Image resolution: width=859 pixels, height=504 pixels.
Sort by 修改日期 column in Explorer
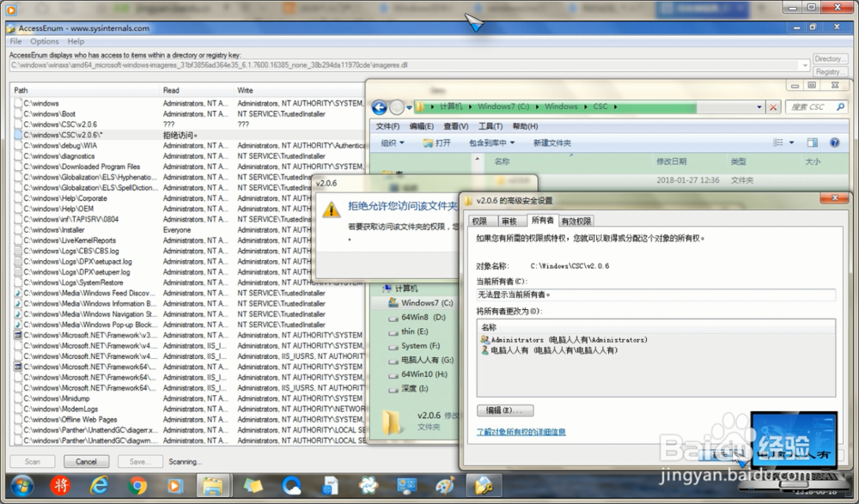[x=672, y=161]
